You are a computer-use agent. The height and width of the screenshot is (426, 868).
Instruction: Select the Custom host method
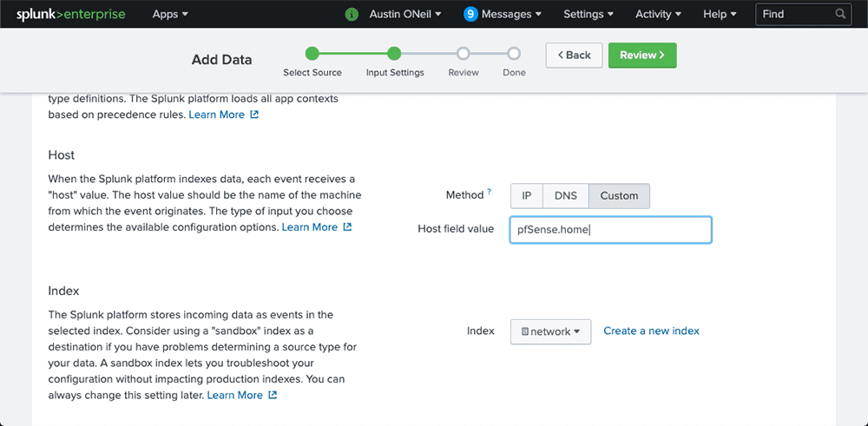coord(619,196)
